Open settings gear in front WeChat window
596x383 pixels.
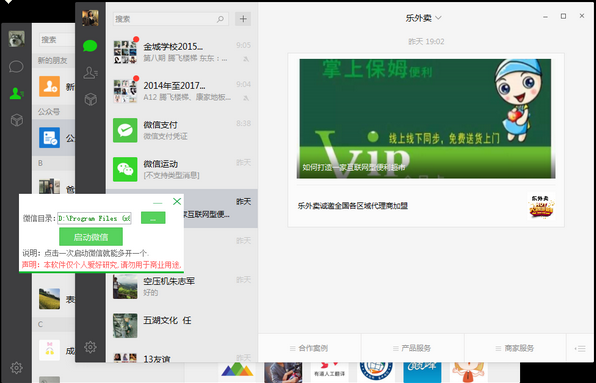point(90,347)
